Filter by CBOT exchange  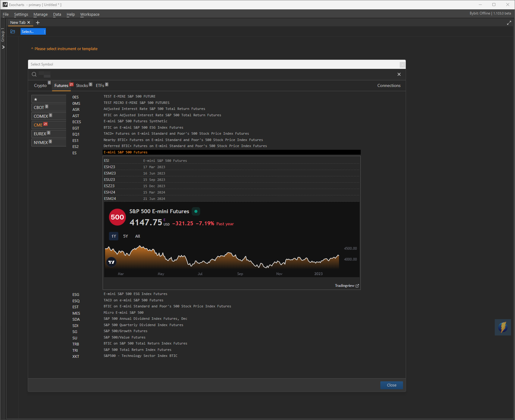click(x=49, y=107)
